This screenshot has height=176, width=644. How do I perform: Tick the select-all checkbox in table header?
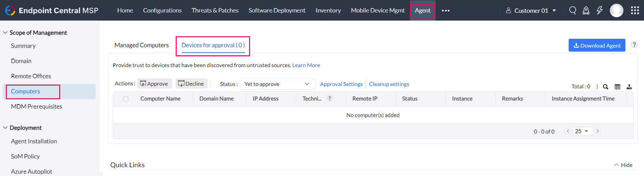(126, 99)
